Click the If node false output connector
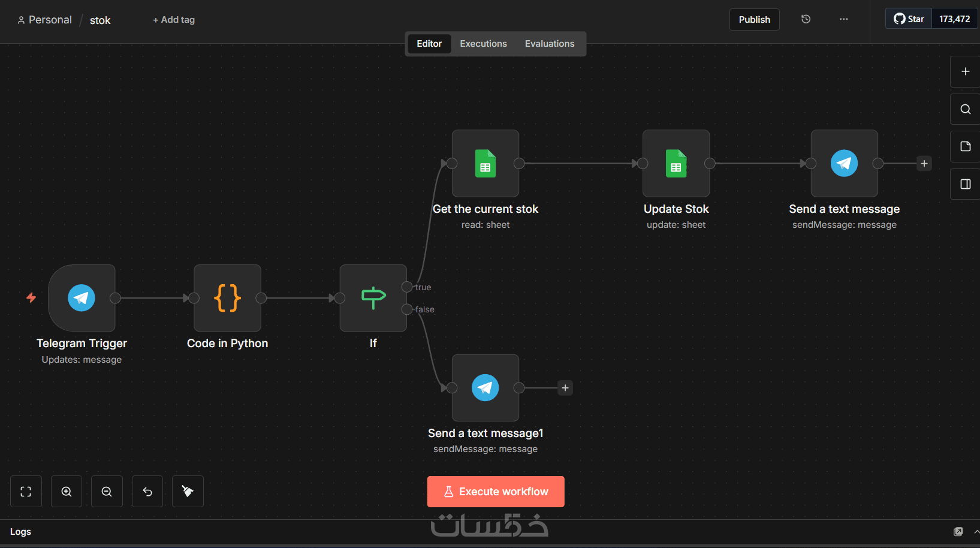The image size is (980, 548). (x=407, y=309)
